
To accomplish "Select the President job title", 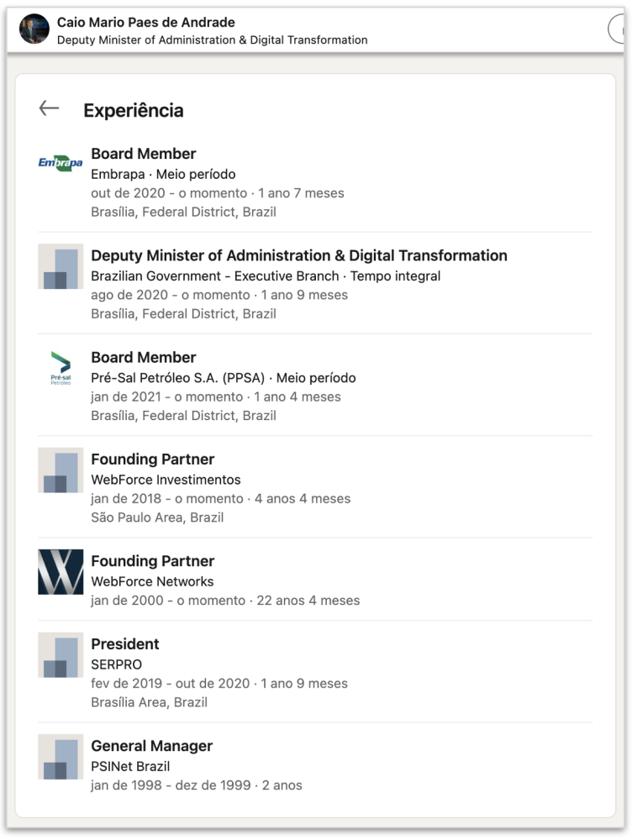I will pyautogui.click(x=125, y=644).
